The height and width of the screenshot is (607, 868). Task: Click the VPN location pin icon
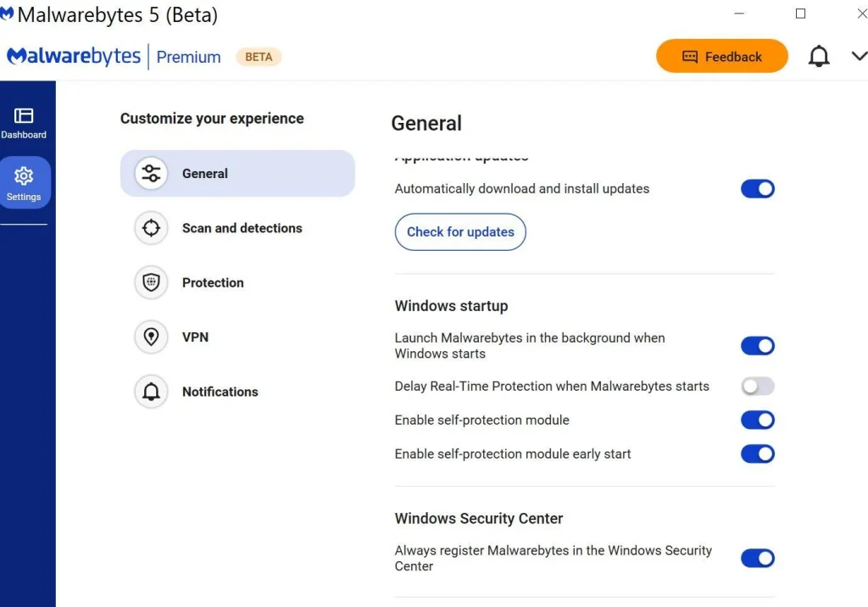point(151,337)
